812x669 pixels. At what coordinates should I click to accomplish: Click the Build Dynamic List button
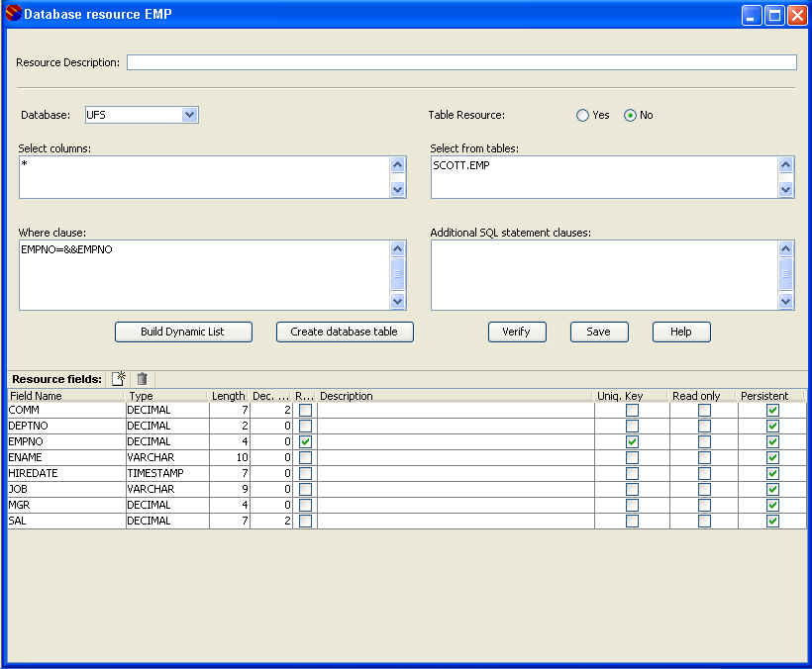pos(183,332)
